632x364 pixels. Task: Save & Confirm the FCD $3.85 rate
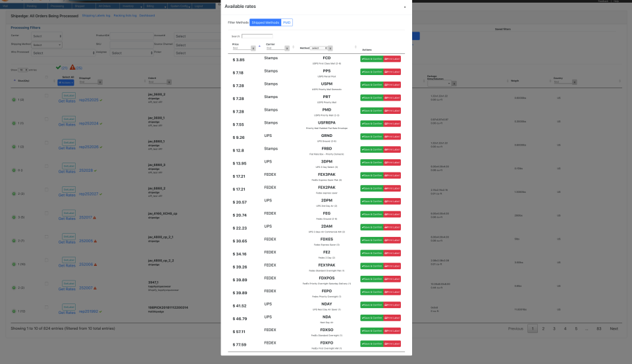371,59
